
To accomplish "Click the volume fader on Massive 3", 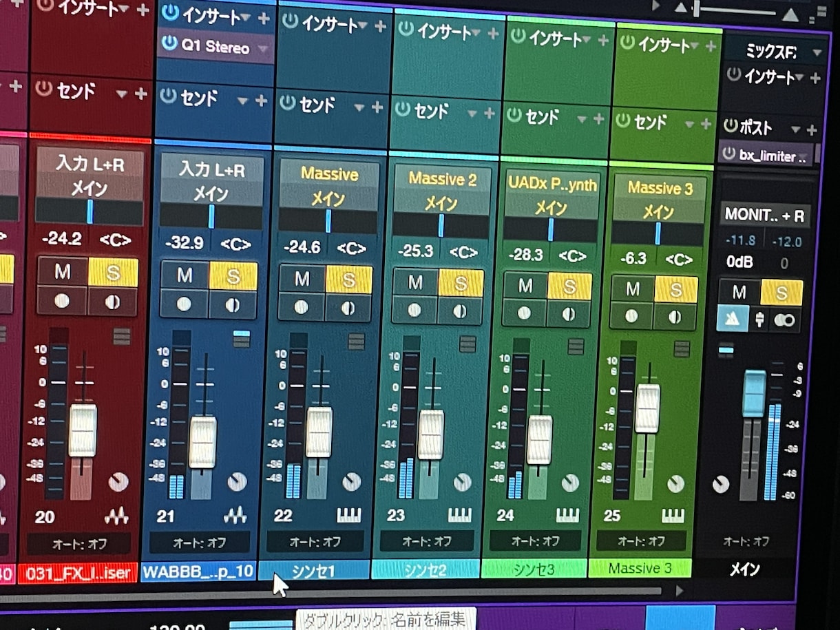I will pos(647,408).
